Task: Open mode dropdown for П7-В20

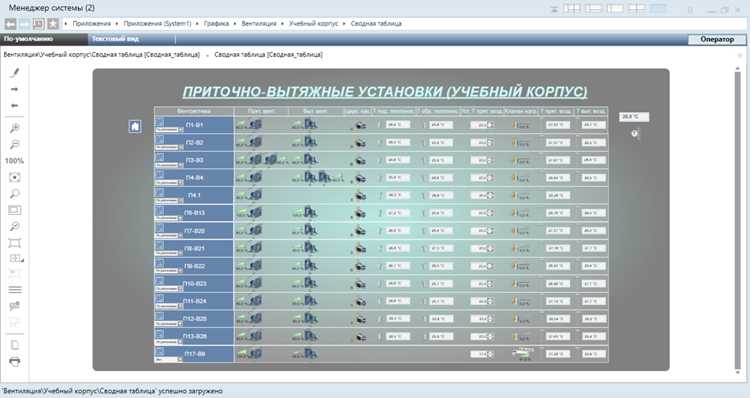Action: [169, 236]
